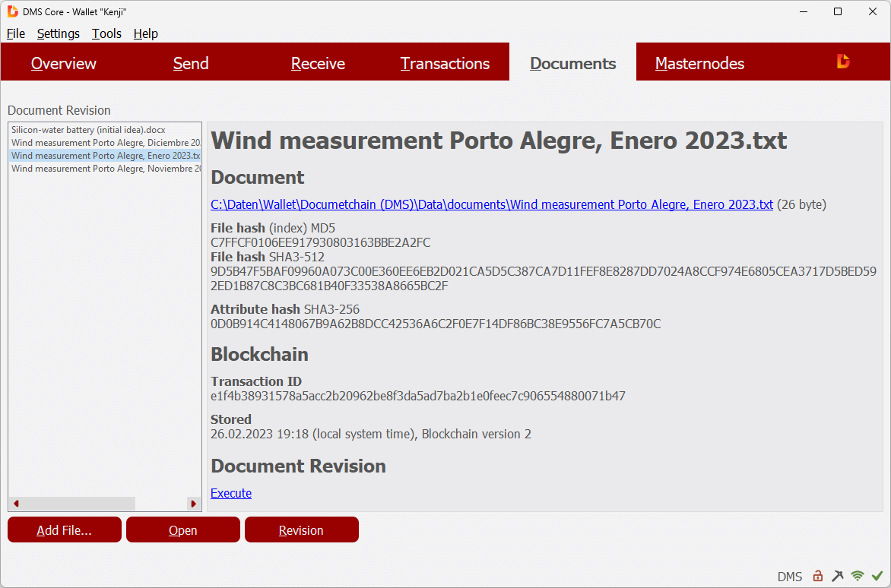Open the Help menu
Viewport: 891px width, 588px height.
pos(145,33)
